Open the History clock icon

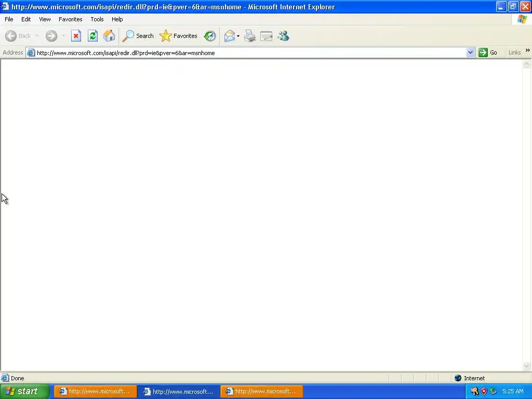(x=210, y=36)
